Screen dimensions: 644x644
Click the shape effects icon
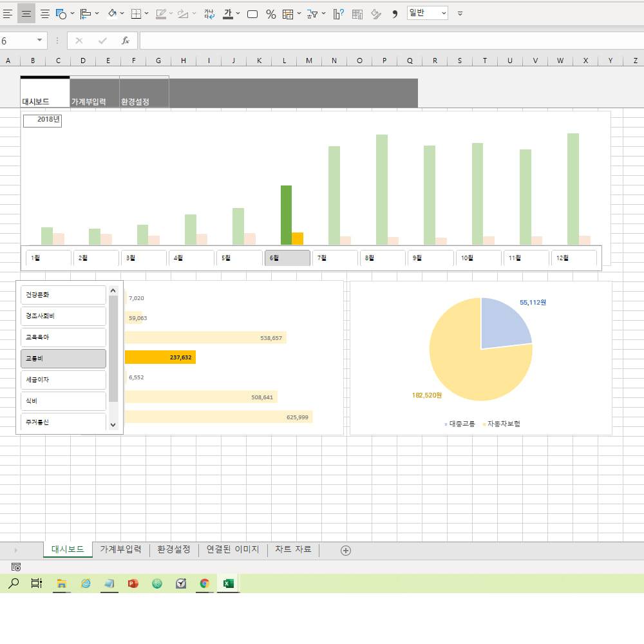pyautogui.click(x=183, y=14)
